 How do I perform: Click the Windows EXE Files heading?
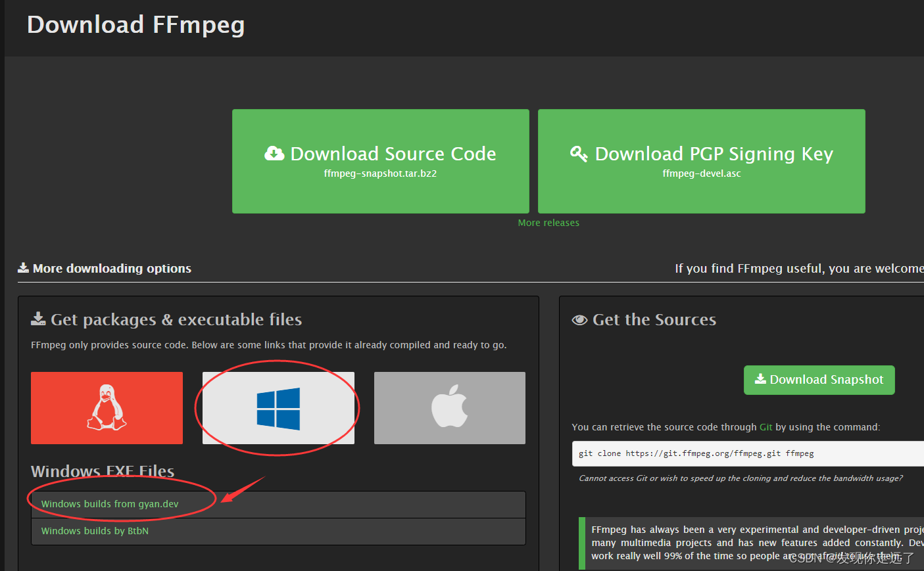pyautogui.click(x=103, y=471)
